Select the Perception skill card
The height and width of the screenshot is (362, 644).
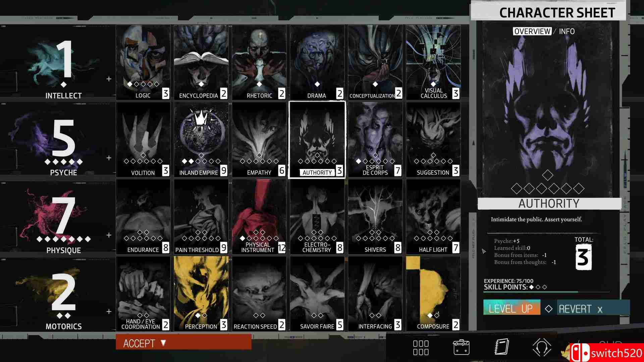click(x=201, y=294)
